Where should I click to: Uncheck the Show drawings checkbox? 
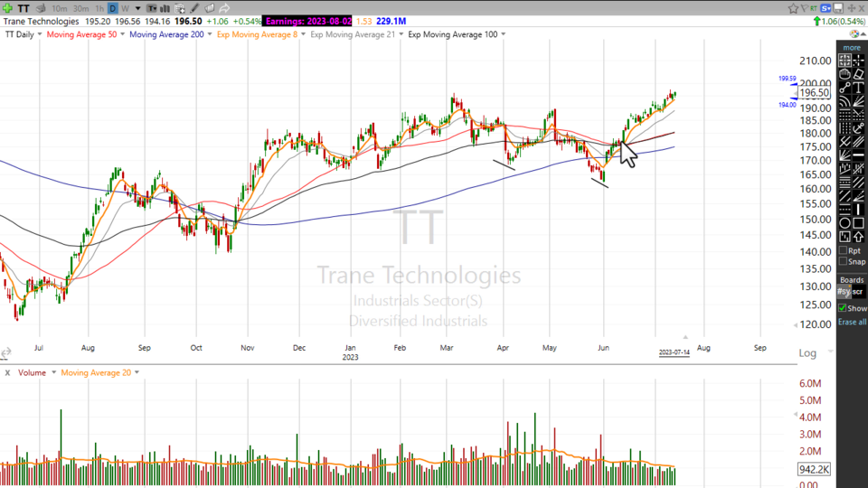(x=843, y=308)
